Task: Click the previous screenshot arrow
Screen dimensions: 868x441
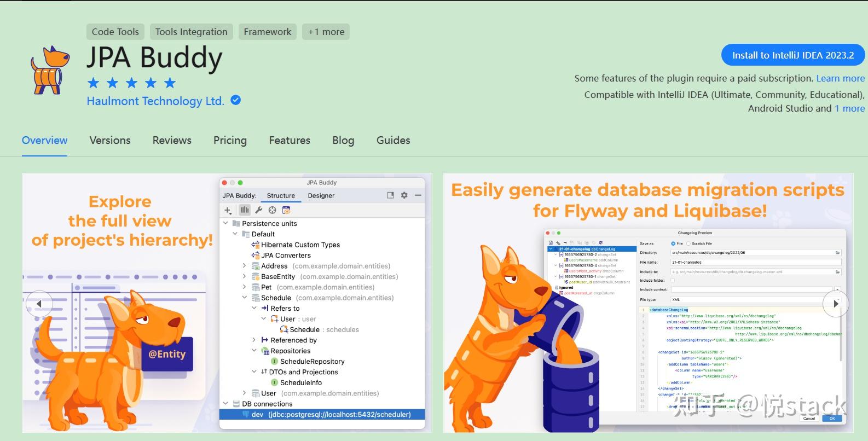Action: (39, 304)
